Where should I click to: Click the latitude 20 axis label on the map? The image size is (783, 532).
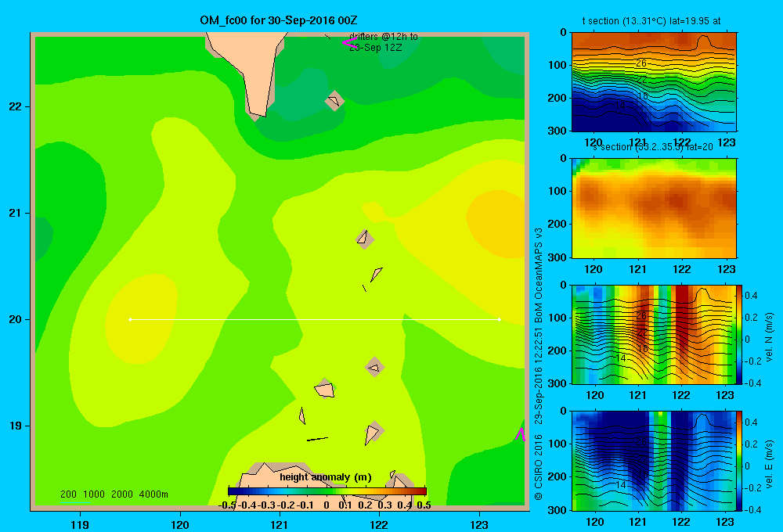16,319
